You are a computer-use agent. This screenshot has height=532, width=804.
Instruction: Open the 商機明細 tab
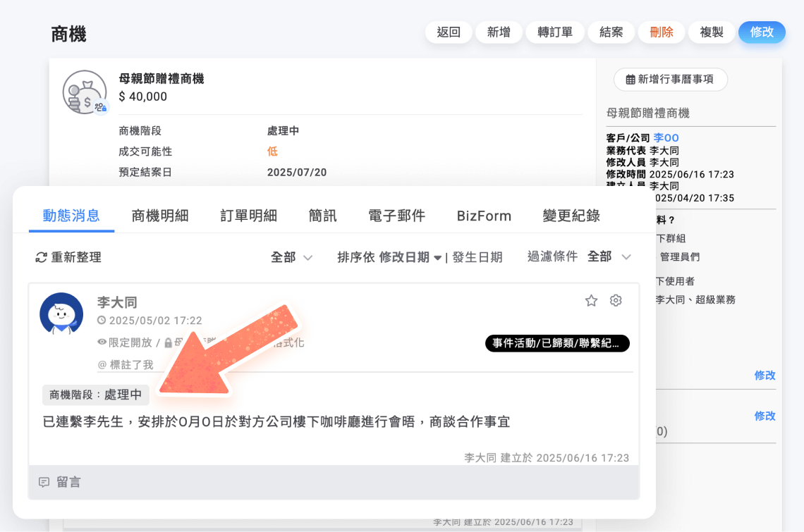point(160,216)
